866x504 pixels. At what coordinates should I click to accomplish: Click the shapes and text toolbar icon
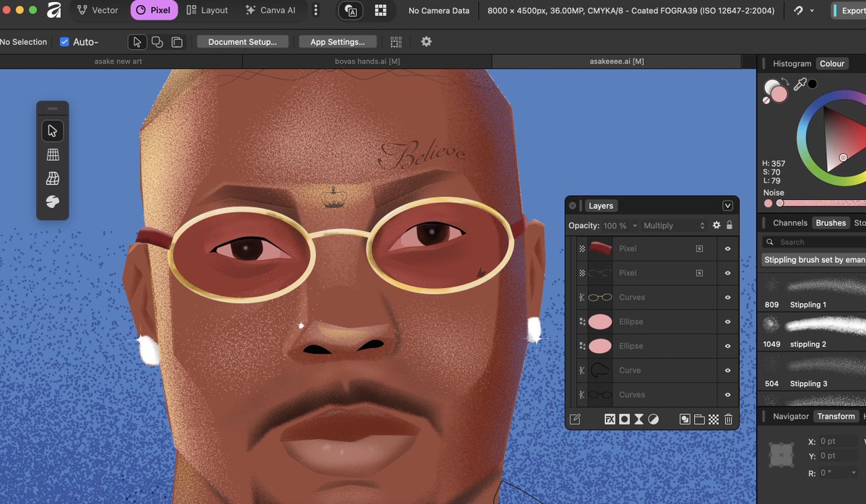[x=350, y=11]
